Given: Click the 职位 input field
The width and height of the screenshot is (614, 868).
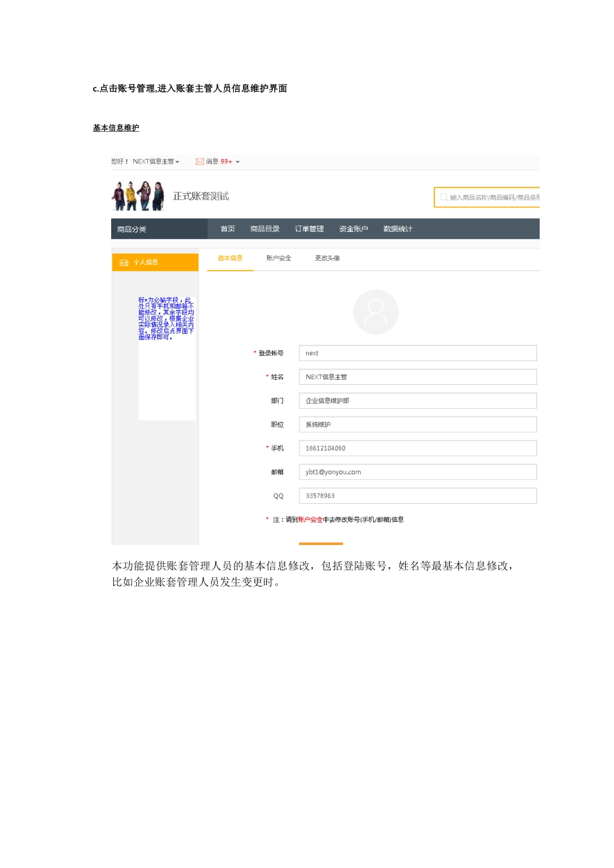Looking at the screenshot, I should 418,424.
